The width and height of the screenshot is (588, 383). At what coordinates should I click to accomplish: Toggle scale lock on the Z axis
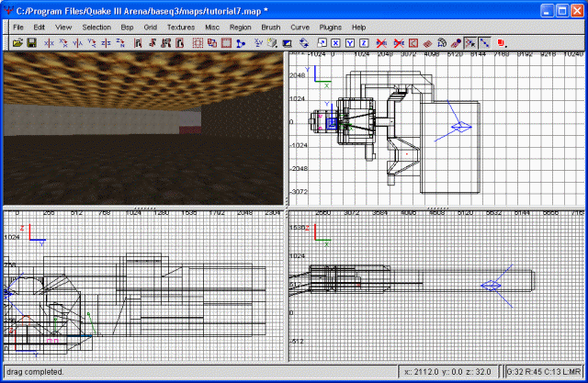click(364, 43)
